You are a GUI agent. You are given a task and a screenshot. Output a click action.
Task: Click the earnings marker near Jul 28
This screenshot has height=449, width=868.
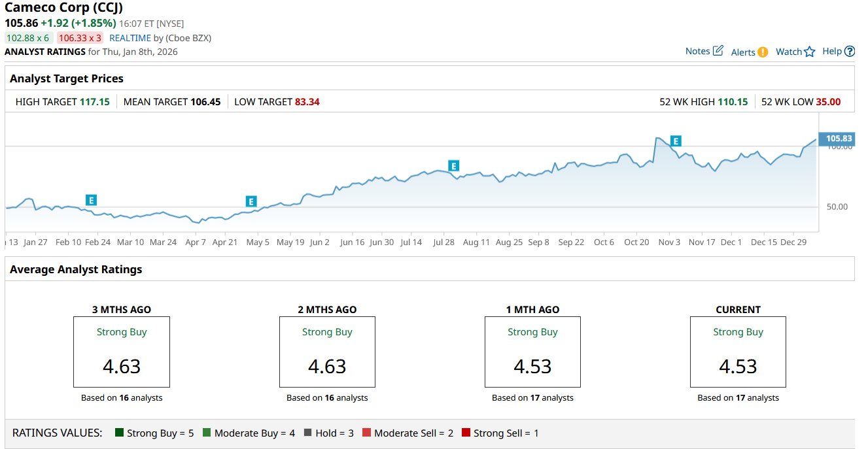point(453,166)
